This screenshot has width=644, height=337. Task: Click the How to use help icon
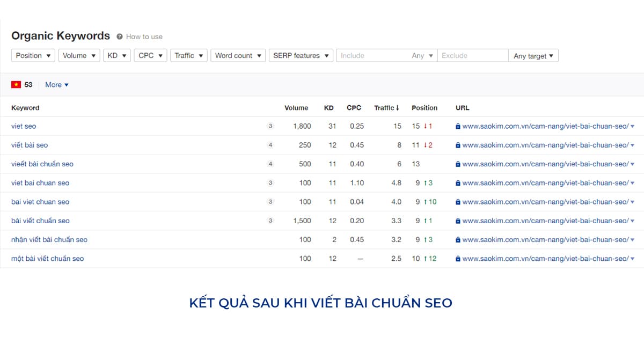(x=119, y=36)
